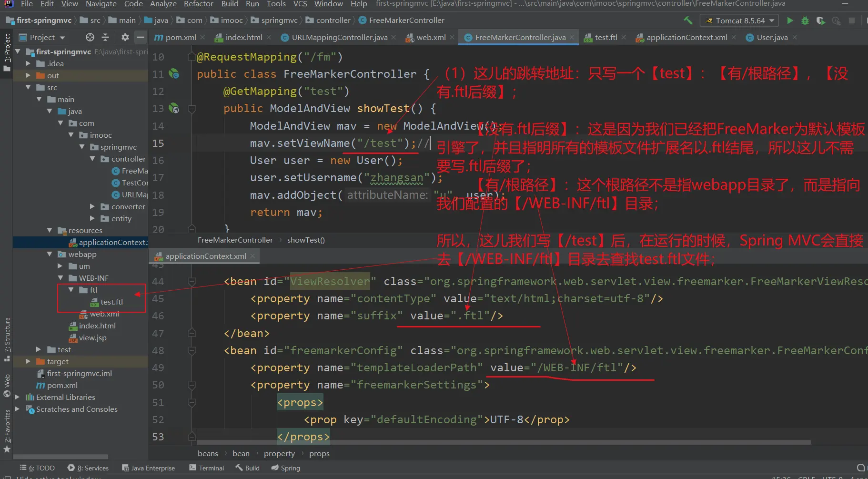
Task: Click the locate-in-project target icon
Action: (x=90, y=37)
